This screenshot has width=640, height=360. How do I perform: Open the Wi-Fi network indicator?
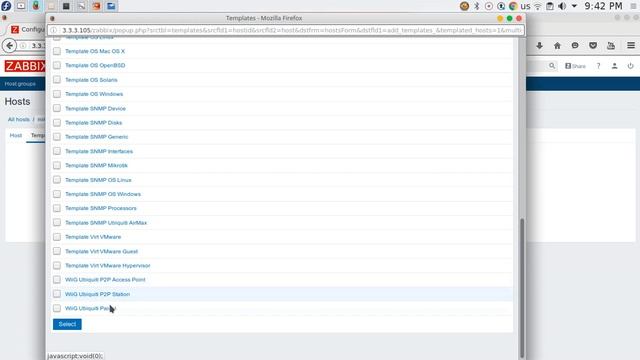click(x=538, y=6)
